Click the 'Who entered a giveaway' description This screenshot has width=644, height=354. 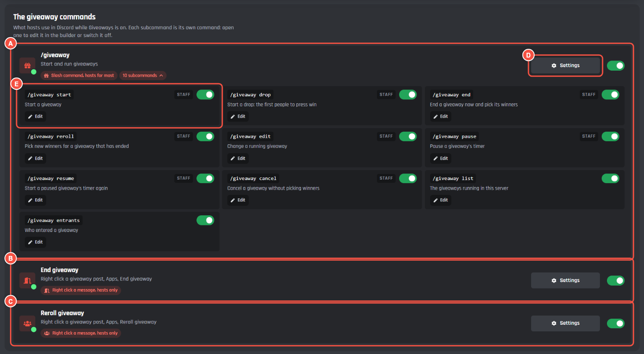tap(51, 230)
